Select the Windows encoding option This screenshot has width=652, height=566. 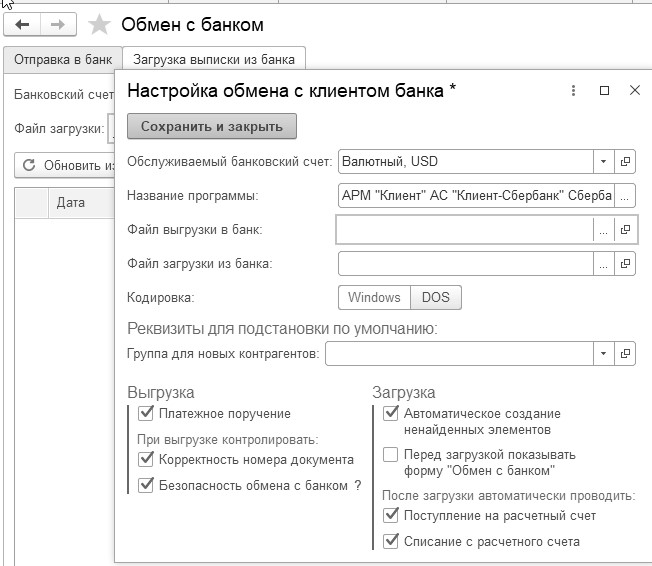tap(374, 297)
